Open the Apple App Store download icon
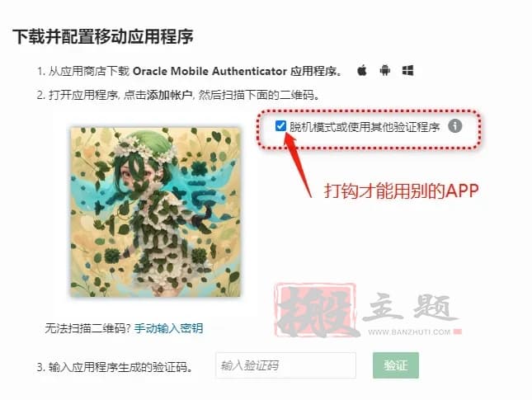 [362, 70]
